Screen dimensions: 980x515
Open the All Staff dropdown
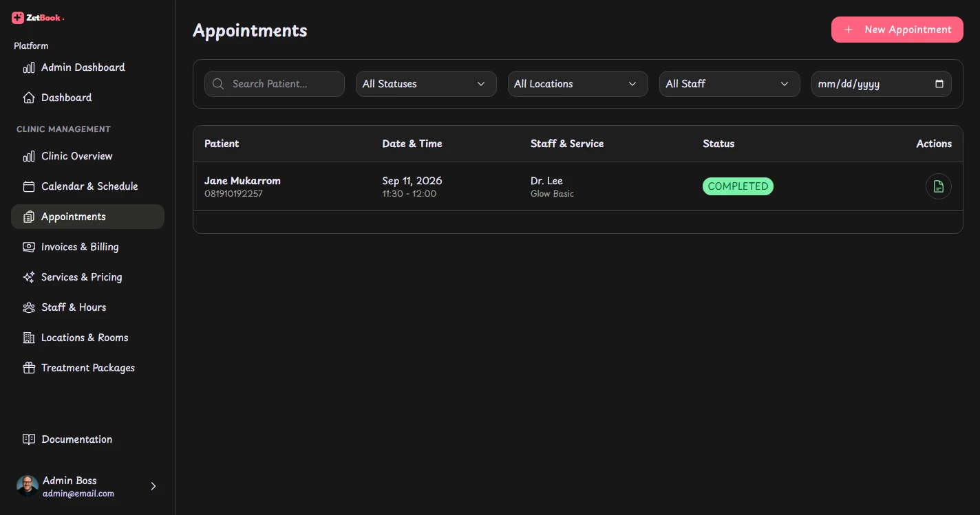729,84
